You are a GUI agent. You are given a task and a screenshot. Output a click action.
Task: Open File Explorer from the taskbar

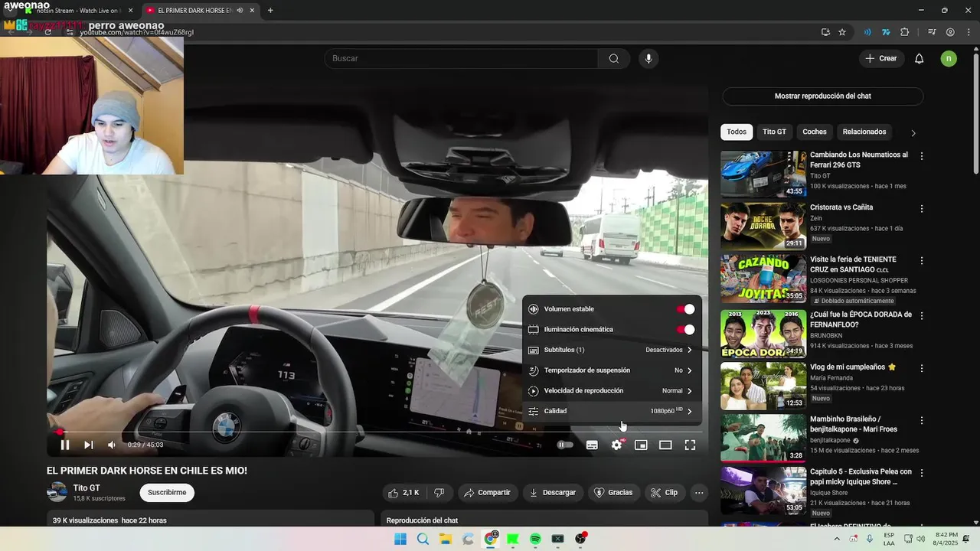click(x=446, y=540)
